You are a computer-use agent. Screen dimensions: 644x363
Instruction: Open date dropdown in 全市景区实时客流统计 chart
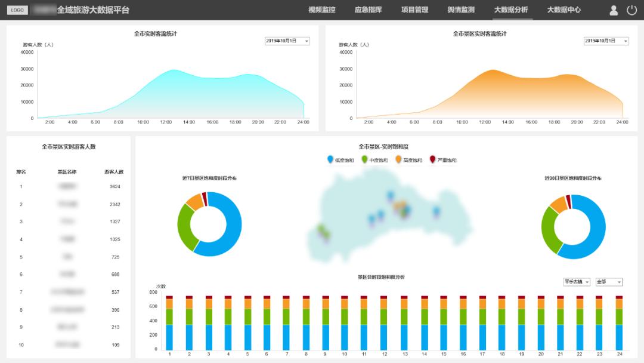[x=606, y=41]
